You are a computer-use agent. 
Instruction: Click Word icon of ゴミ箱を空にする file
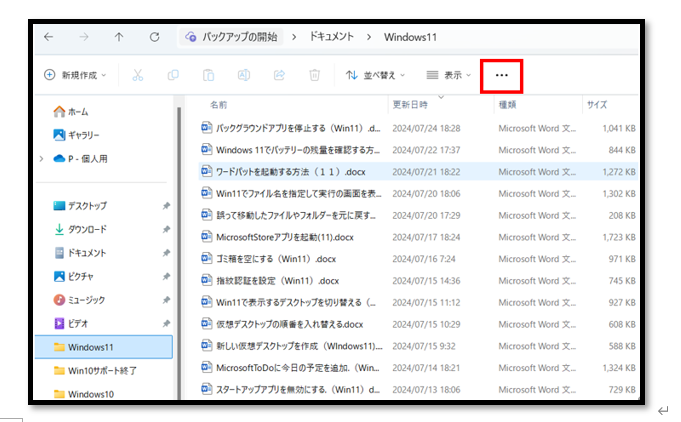[206, 258]
